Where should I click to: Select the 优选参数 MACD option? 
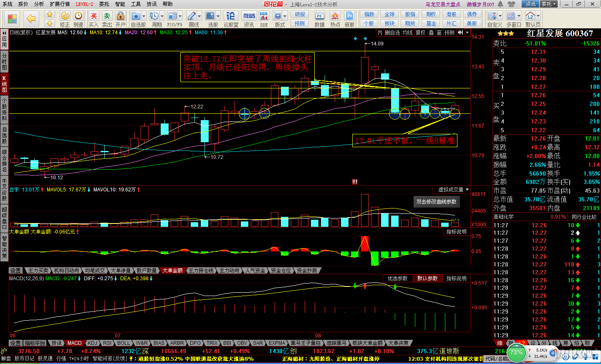[398, 278]
